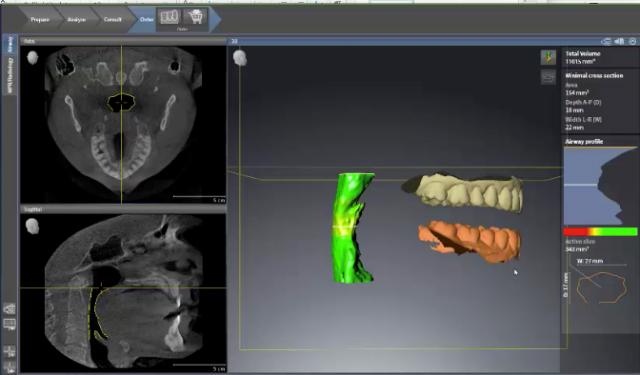Click the orange cross-section outline thumbnail
Image resolution: width=640 pixels, height=375 pixels.
click(601, 288)
